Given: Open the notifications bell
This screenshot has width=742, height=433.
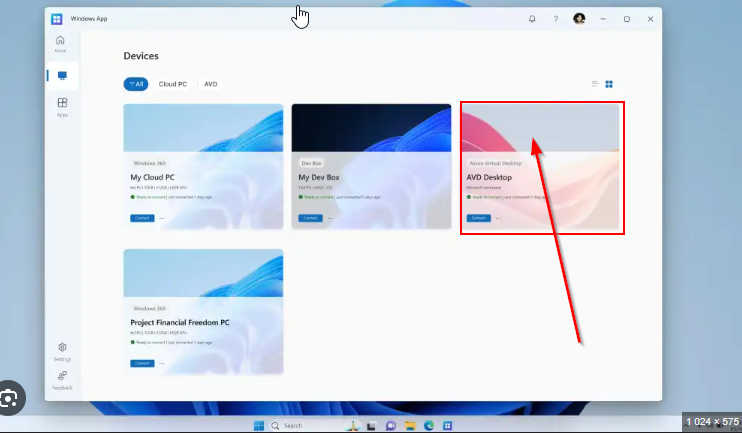Looking at the screenshot, I should point(532,19).
